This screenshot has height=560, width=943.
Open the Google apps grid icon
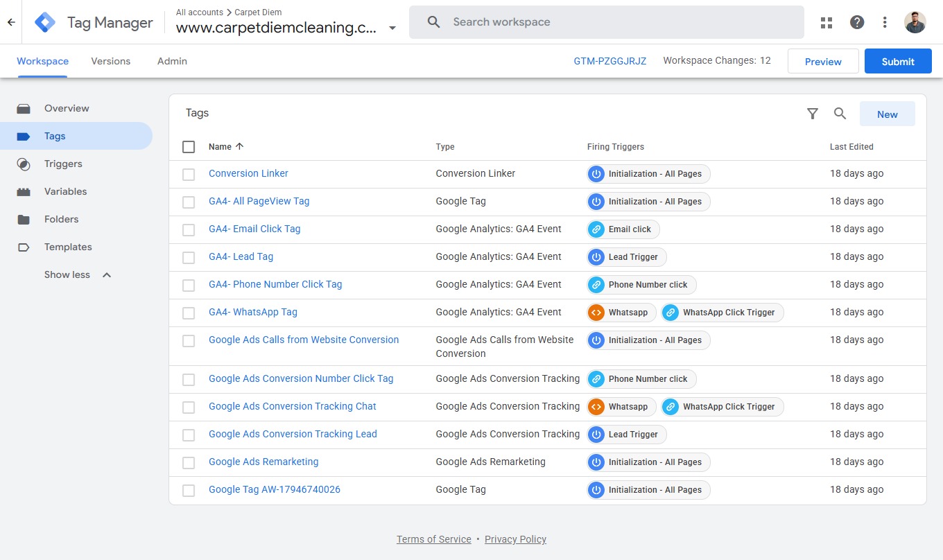827,22
